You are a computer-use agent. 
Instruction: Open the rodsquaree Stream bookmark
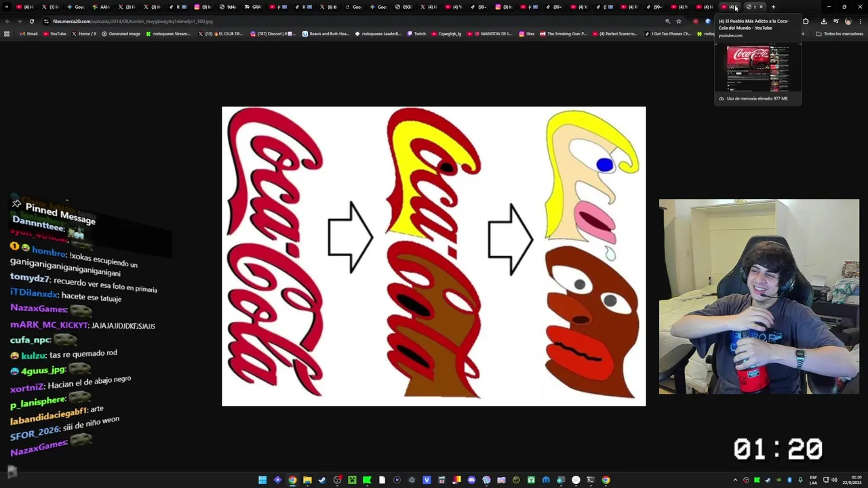169,34
